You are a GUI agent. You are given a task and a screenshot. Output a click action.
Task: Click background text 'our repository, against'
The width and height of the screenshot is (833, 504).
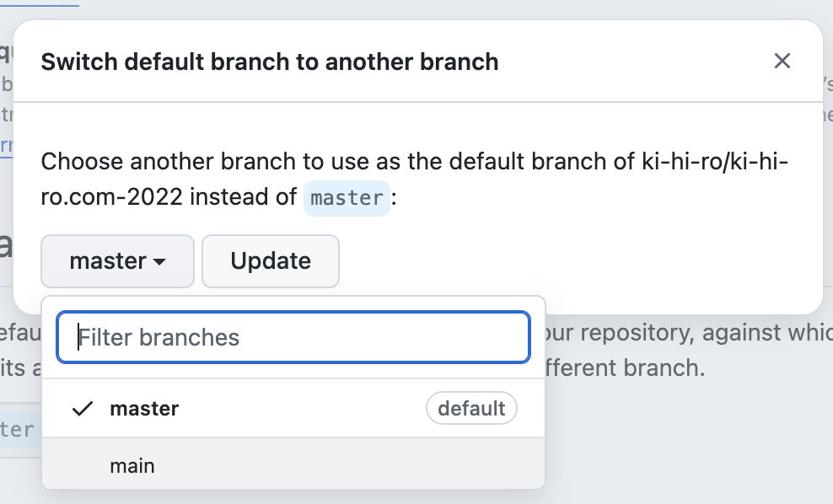(x=666, y=332)
